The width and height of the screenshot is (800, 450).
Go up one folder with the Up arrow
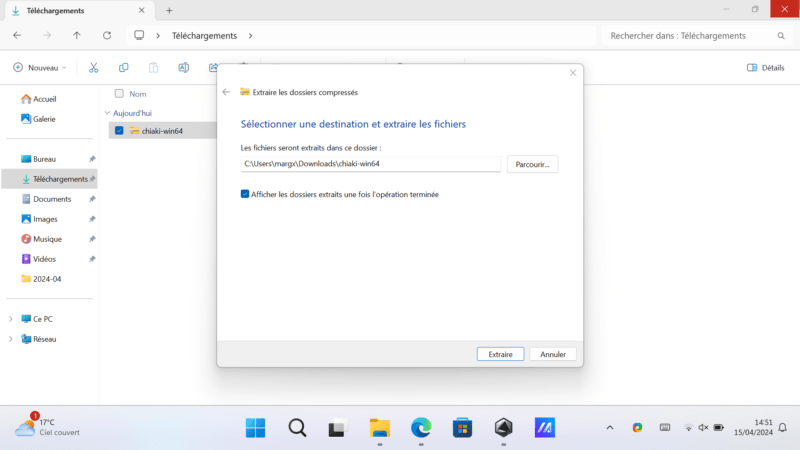tap(77, 35)
